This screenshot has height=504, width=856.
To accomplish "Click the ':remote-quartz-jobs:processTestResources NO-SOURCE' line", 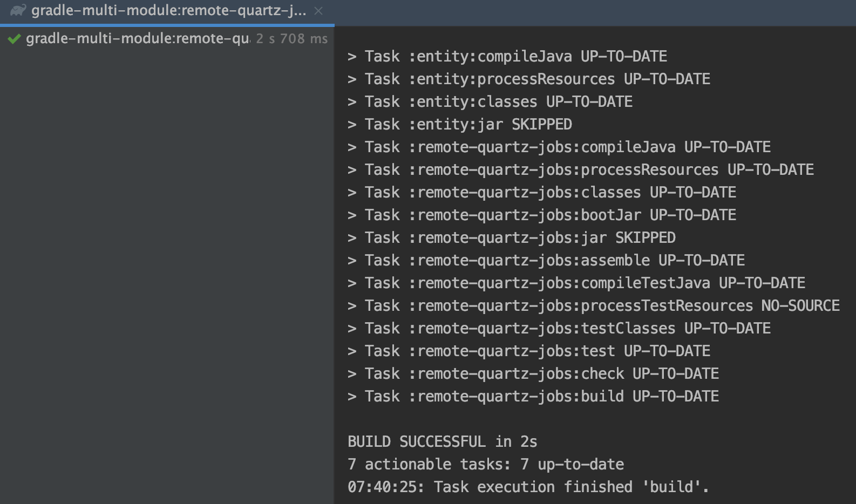I will (x=594, y=305).
